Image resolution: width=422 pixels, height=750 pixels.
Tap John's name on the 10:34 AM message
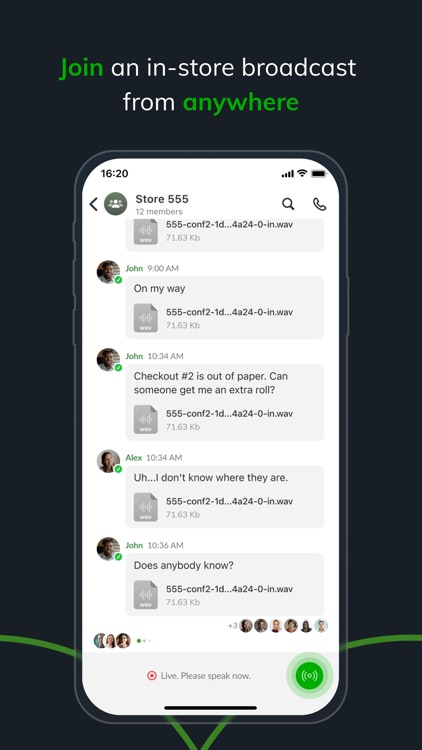134,356
